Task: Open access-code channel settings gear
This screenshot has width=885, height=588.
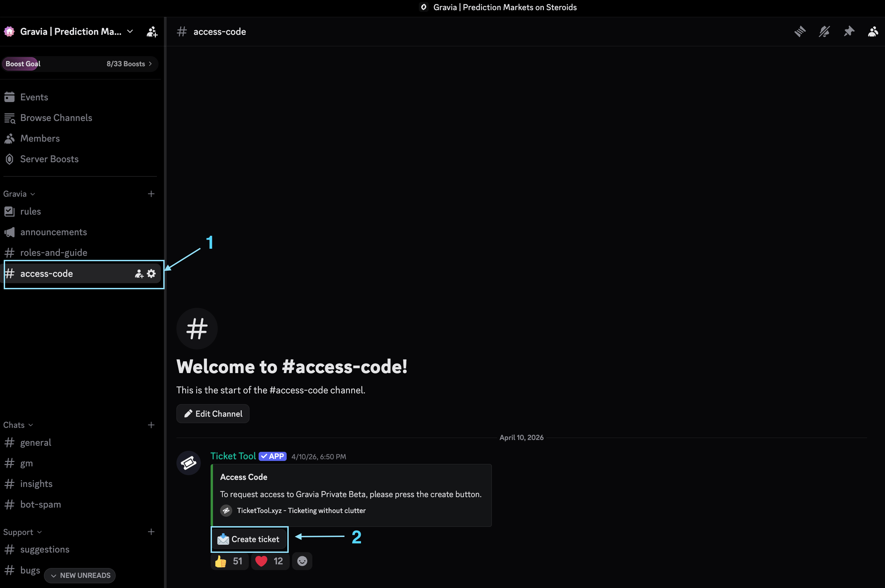Action: pos(151,274)
